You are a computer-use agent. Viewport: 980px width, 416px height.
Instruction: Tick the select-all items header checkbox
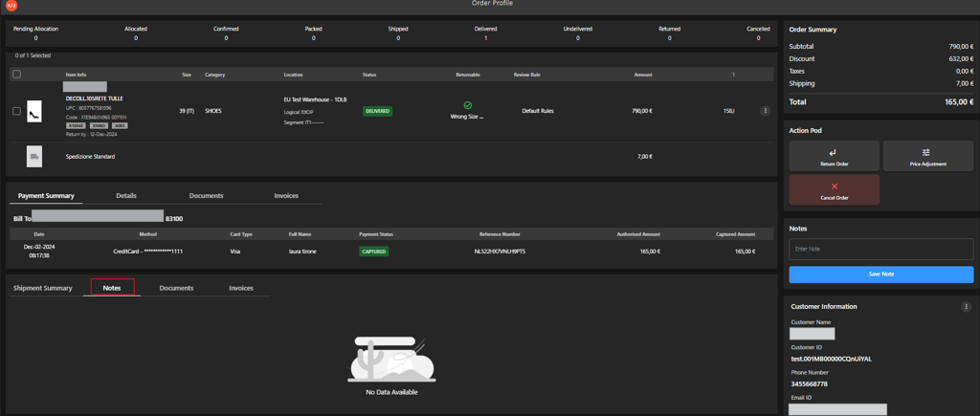pos(17,75)
